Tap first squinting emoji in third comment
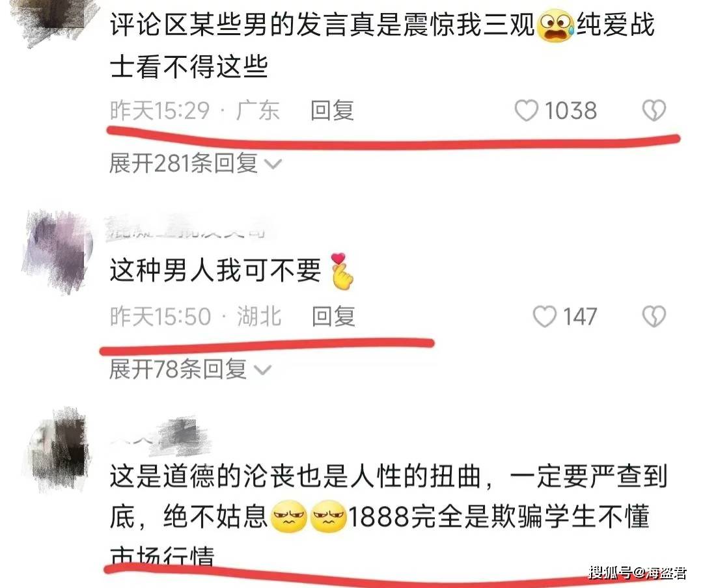This screenshot has width=703, height=588. (x=289, y=516)
